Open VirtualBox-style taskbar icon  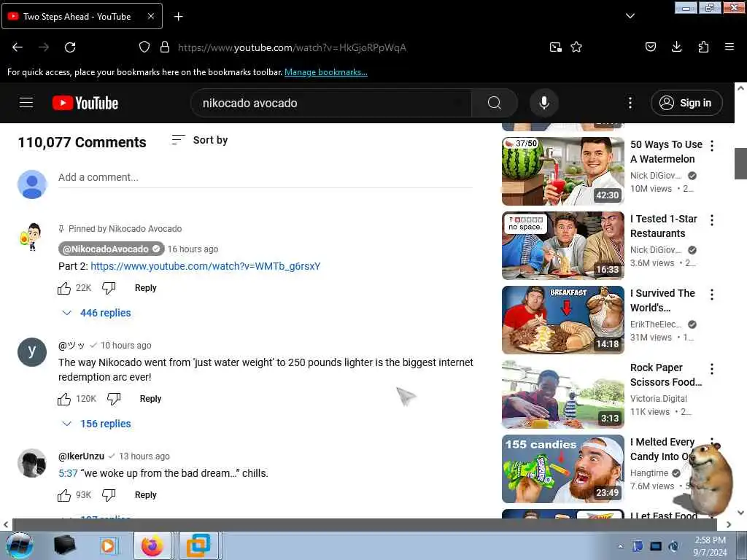(x=198, y=545)
